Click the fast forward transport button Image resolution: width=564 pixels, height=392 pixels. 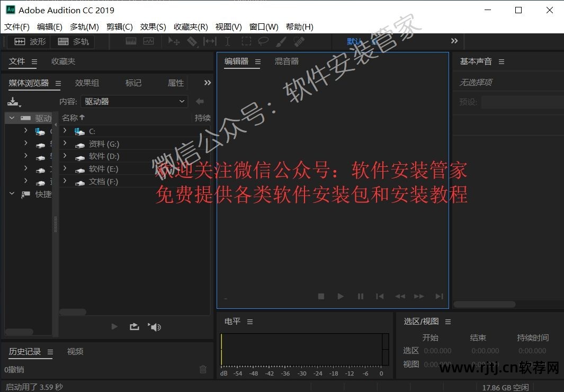pyautogui.click(x=419, y=296)
